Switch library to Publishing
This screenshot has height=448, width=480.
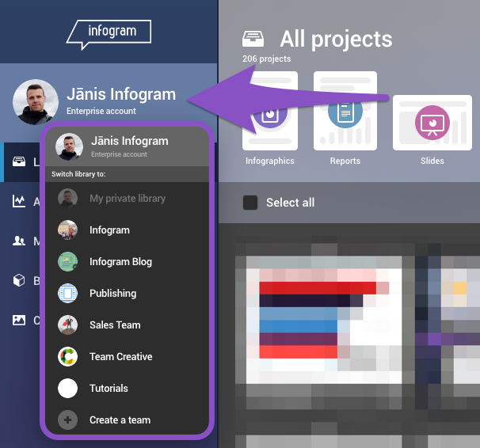click(127, 293)
